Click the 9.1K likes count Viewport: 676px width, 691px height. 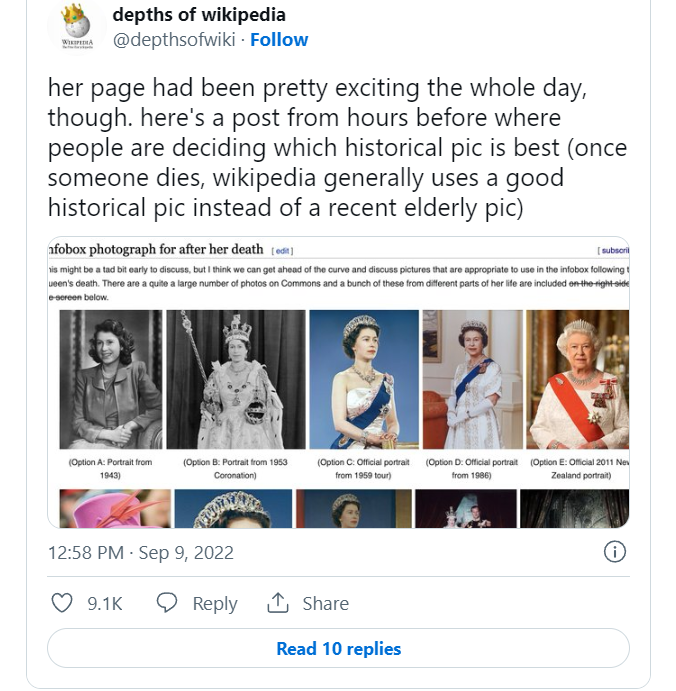click(x=104, y=603)
